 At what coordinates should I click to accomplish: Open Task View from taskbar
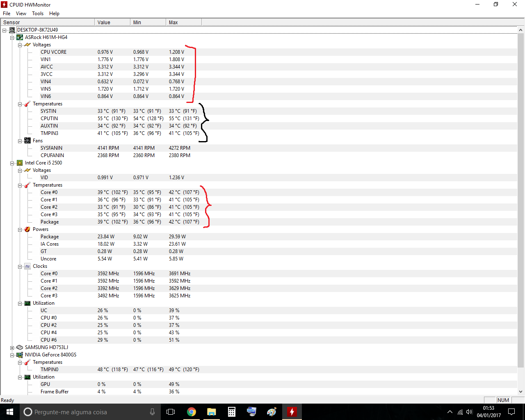click(x=171, y=412)
